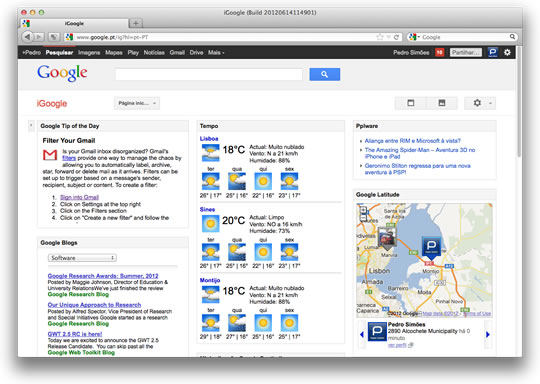Go to previous Latitude friend arrow
This screenshot has width=540, height=384.
pos(362,334)
